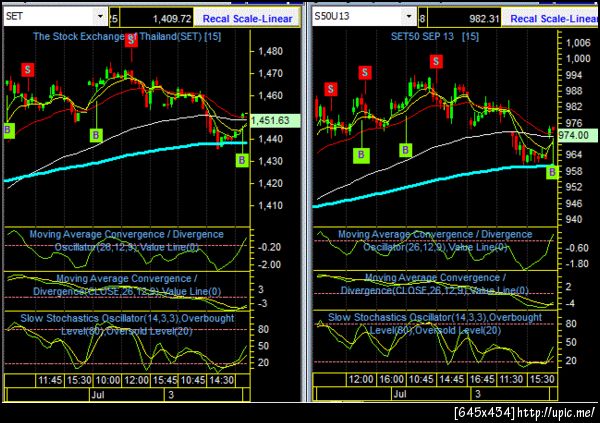Click Recal Scale-Linear in SET chart
Image resolution: width=600 pixels, height=423 pixels.
(x=247, y=18)
